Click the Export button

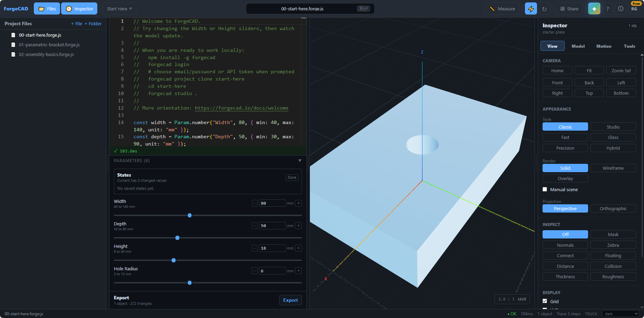[x=290, y=300]
